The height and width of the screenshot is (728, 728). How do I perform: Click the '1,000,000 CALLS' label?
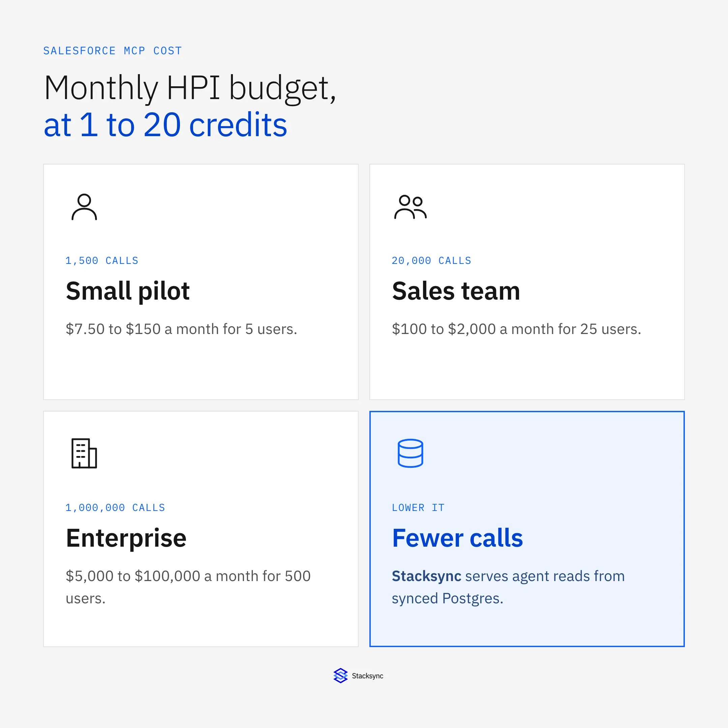[x=115, y=508]
